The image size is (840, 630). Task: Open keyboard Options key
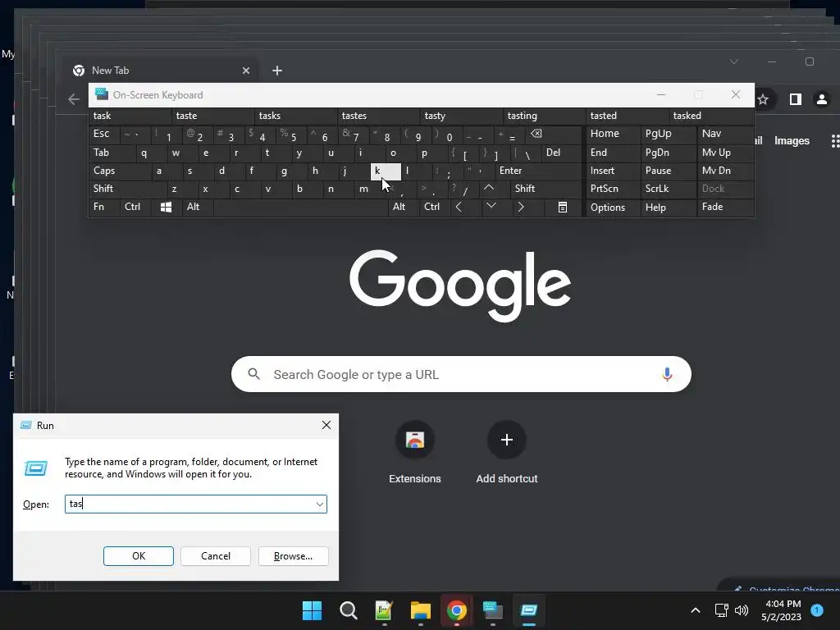(613, 208)
